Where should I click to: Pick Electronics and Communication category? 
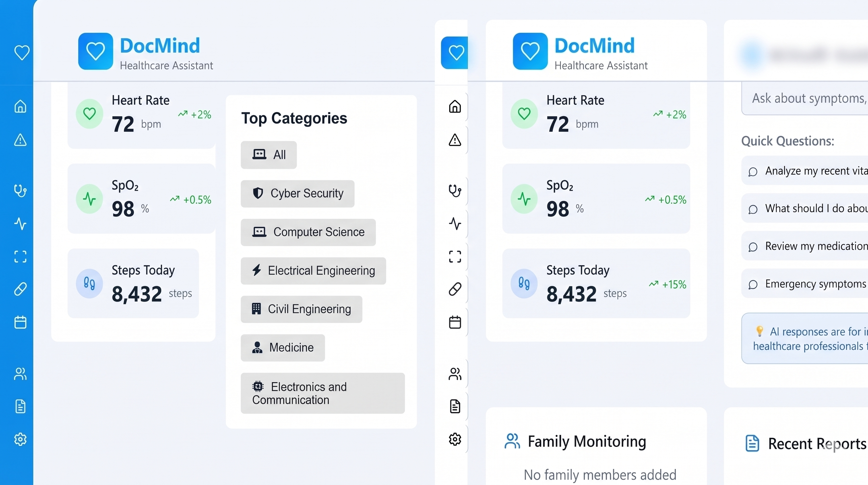[x=323, y=393]
